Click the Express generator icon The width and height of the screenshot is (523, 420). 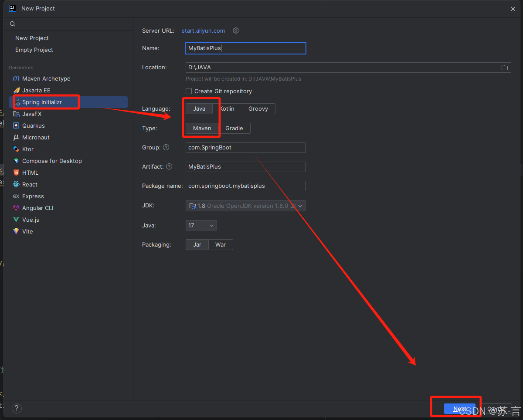[x=16, y=196]
